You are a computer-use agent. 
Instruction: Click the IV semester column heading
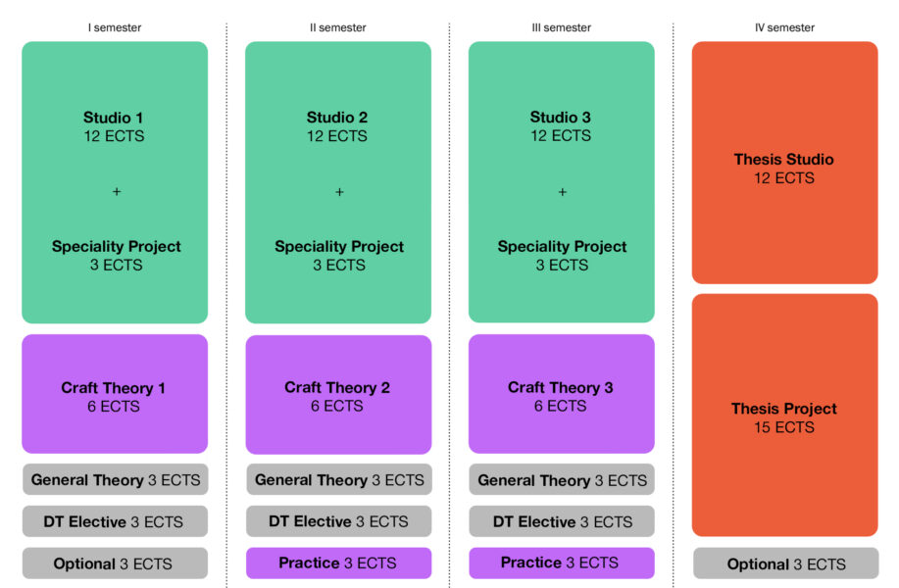coord(784,27)
